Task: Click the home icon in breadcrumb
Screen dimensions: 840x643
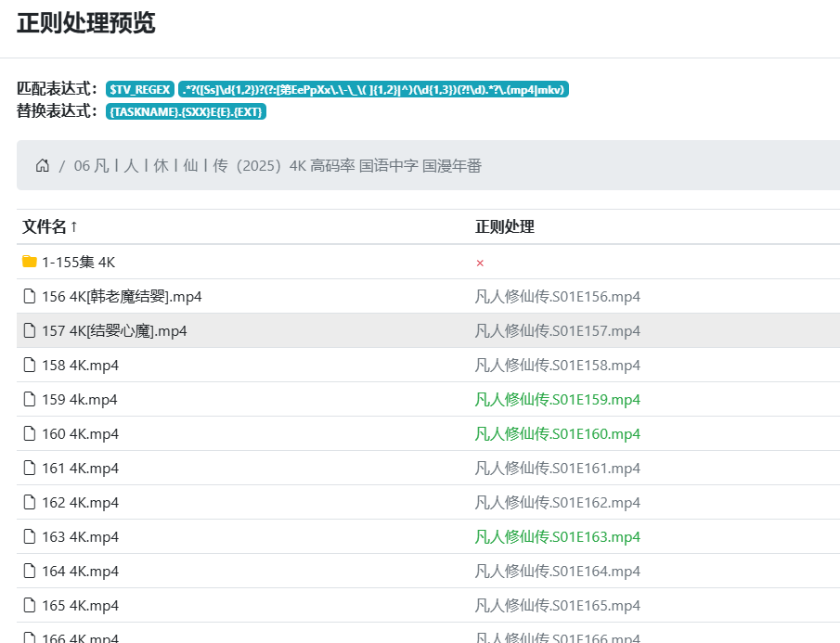Action: click(43, 166)
